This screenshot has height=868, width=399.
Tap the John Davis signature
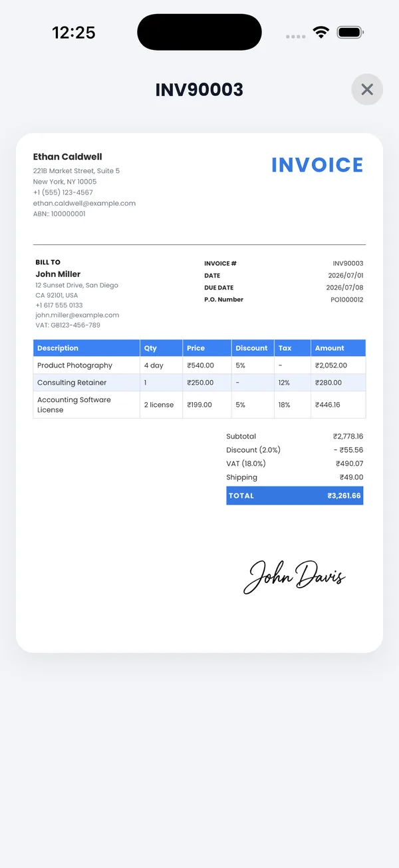(x=295, y=576)
